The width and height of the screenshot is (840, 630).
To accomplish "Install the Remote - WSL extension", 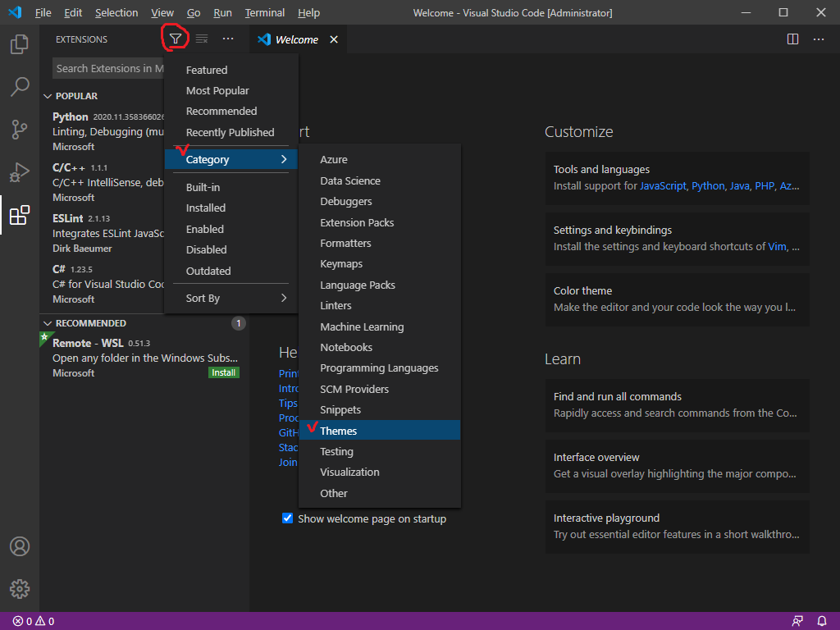I will [223, 372].
